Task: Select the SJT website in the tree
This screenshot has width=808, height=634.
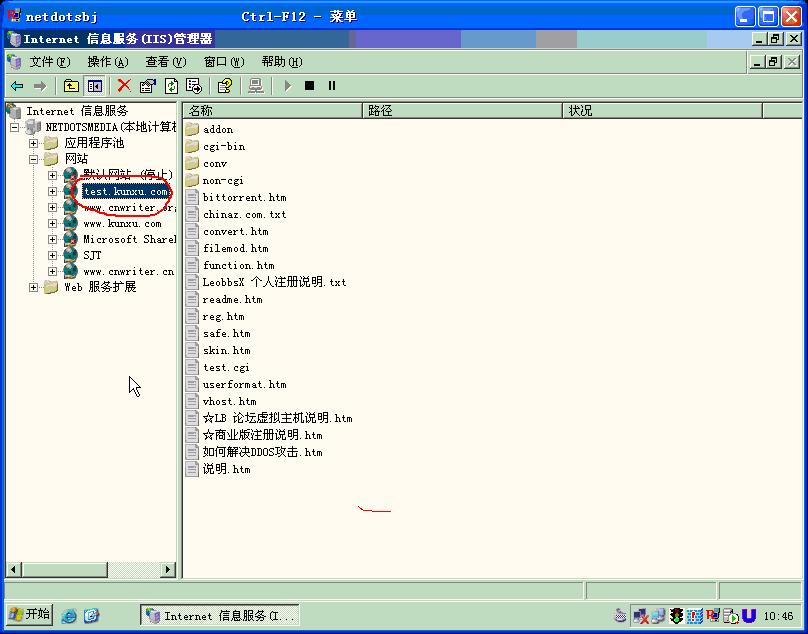Action: [x=92, y=255]
